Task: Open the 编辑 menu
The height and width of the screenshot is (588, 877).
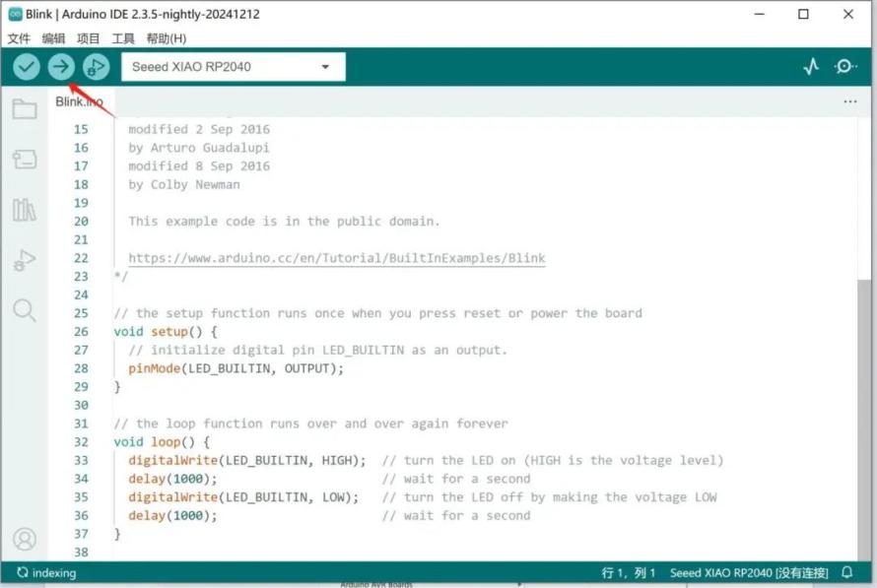Action: tap(53, 38)
